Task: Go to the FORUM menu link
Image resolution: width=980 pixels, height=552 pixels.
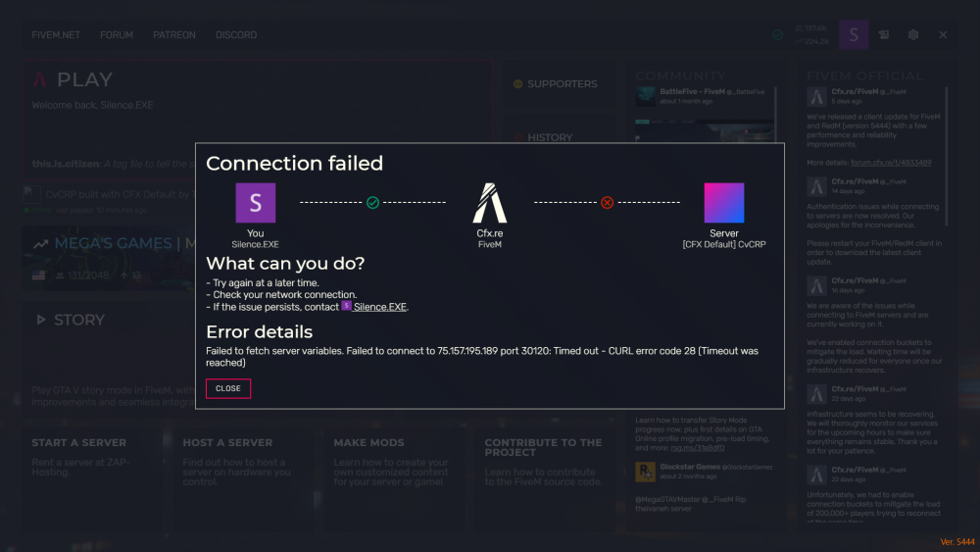Action: point(117,35)
